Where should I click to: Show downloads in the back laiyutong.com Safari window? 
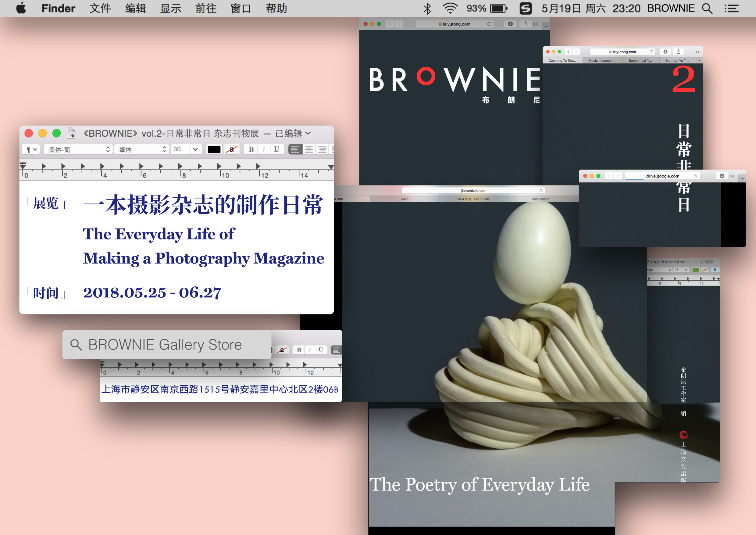510,24
